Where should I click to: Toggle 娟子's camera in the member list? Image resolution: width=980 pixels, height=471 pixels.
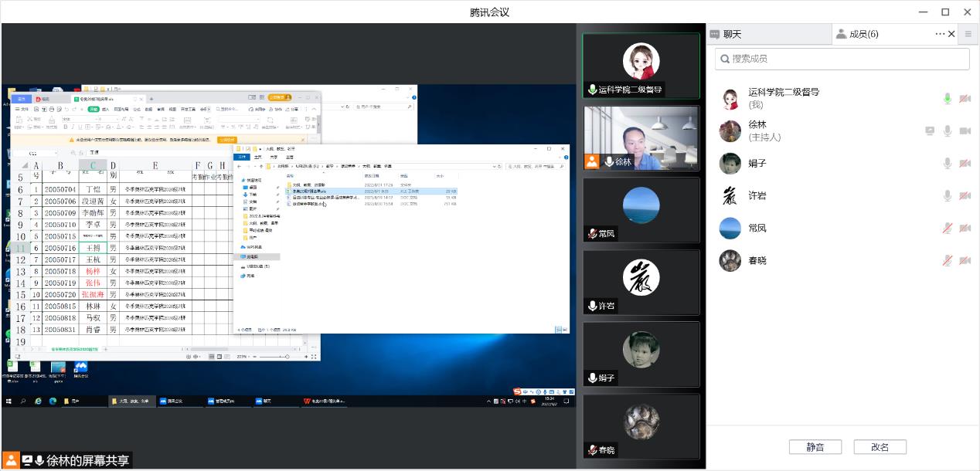[965, 164]
